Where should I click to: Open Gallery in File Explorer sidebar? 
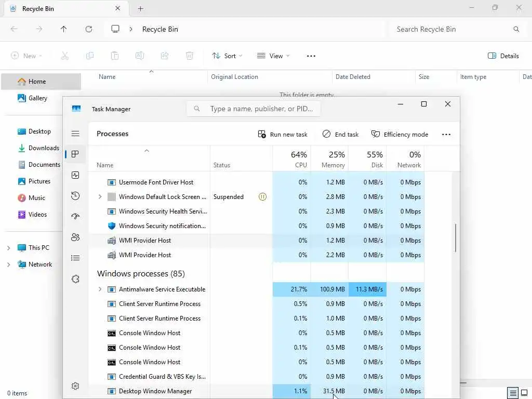[32, 98]
